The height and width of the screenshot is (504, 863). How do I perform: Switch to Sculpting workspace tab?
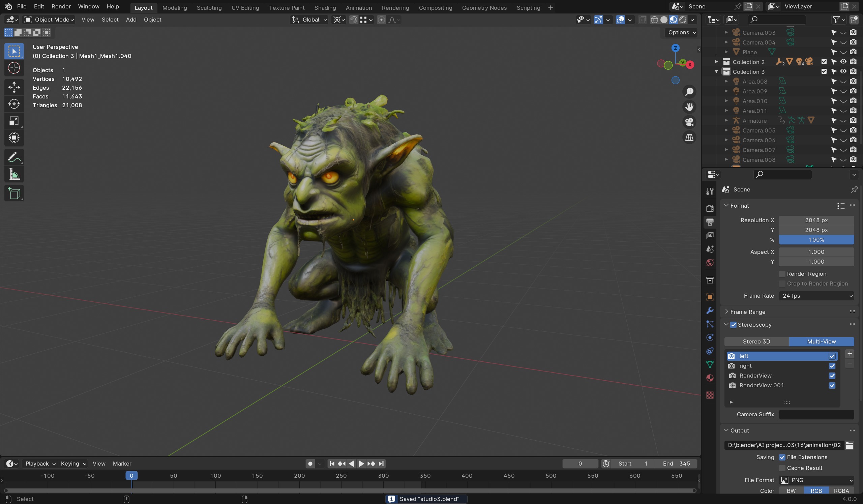209,7
